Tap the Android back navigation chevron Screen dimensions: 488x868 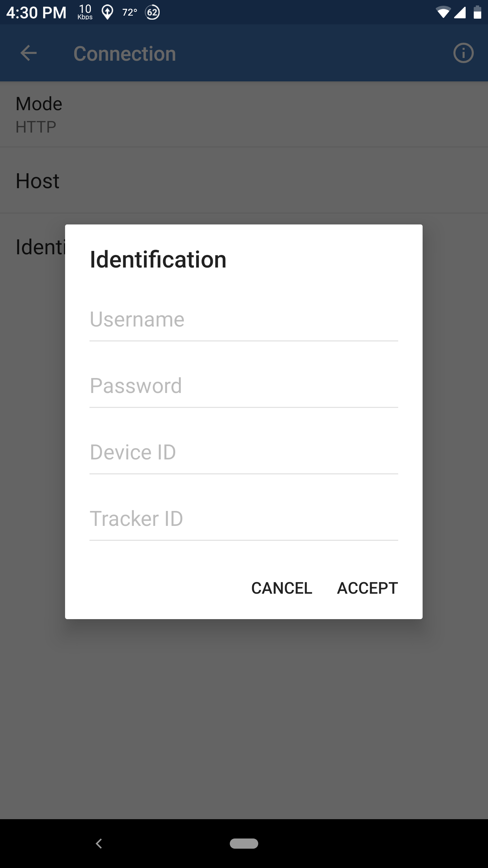99,843
